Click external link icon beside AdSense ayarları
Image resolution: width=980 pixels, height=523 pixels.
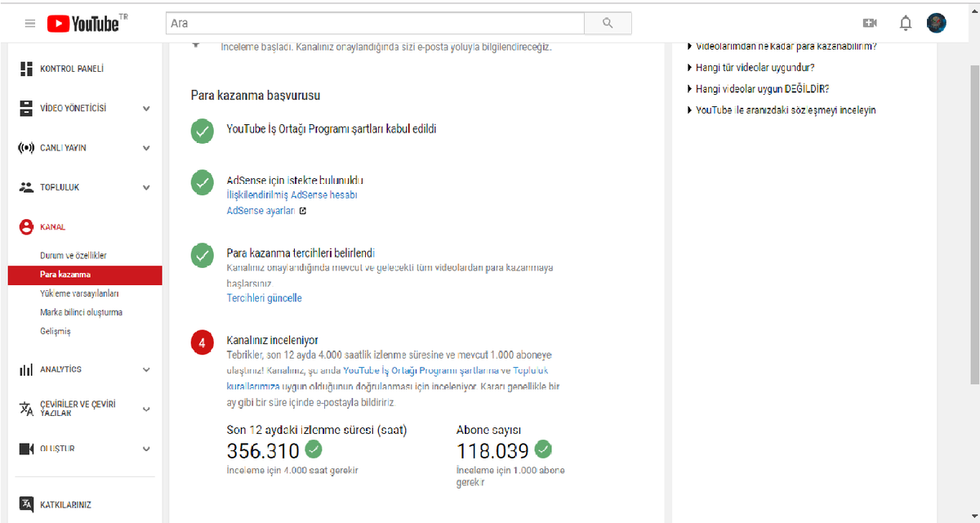click(x=303, y=211)
